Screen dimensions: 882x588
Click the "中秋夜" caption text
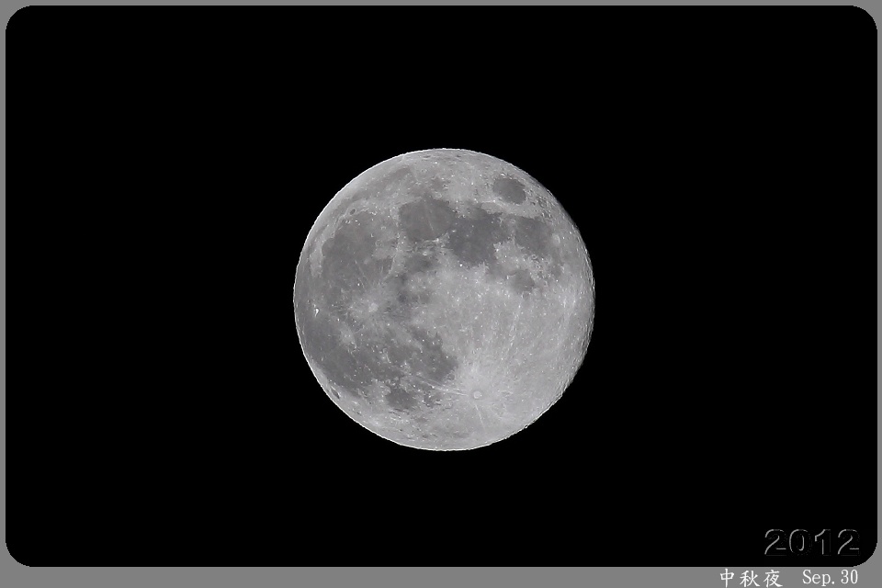[751, 577]
